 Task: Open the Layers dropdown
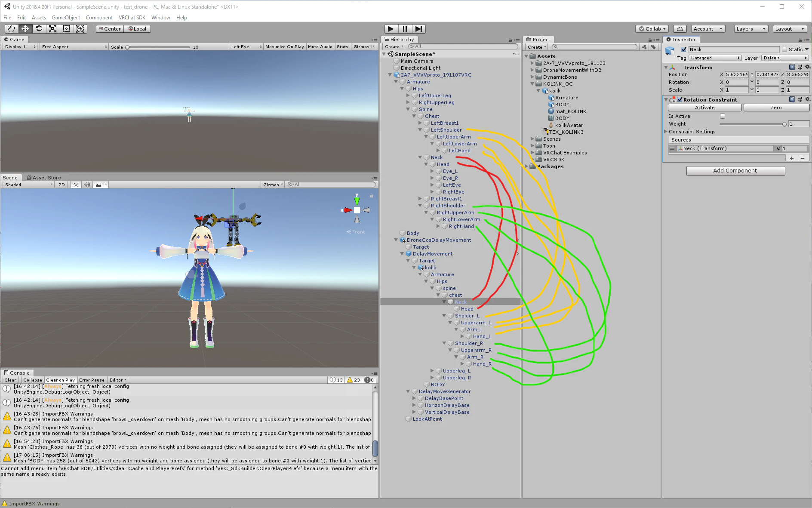tap(750, 29)
